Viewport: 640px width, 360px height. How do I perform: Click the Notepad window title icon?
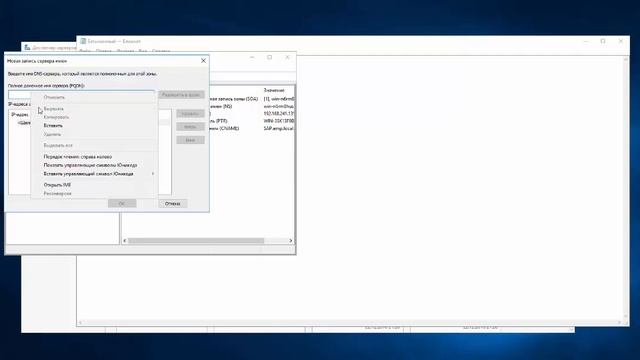pos(83,41)
